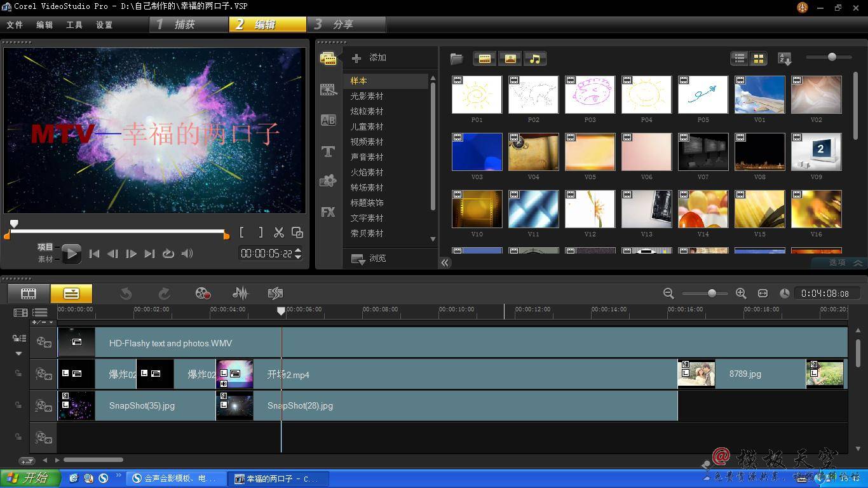Click the preview scrubber handle
This screenshot has height=488, width=868.
[14, 224]
